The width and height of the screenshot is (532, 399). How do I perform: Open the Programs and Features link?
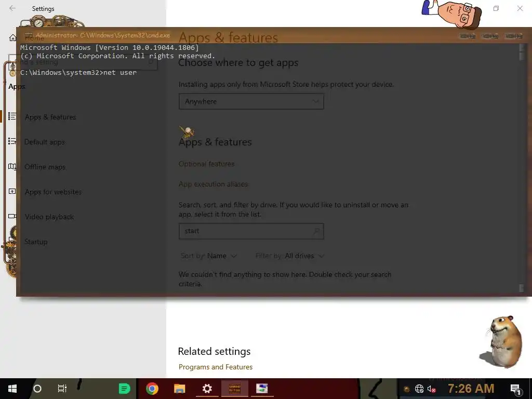point(216,367)
